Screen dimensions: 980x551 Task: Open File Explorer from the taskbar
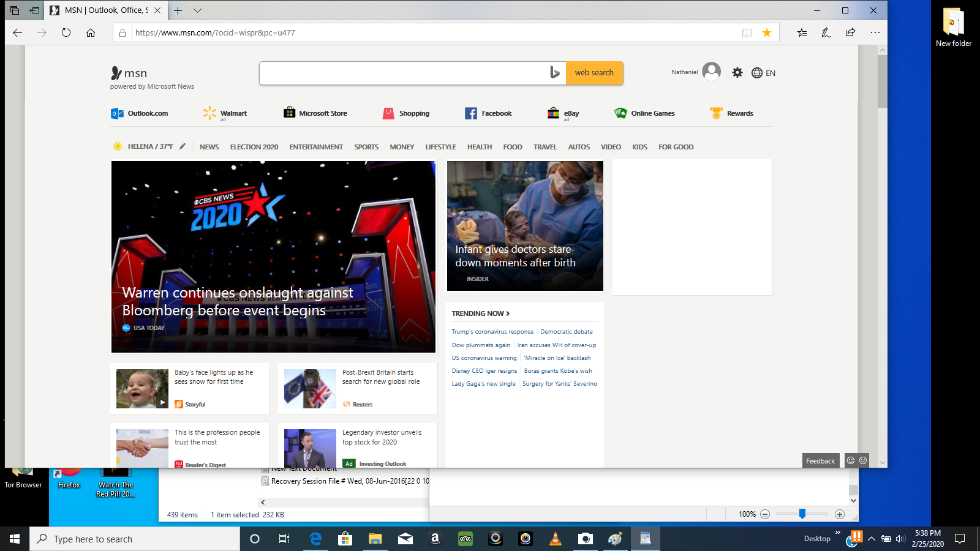[x=375, y=539]
